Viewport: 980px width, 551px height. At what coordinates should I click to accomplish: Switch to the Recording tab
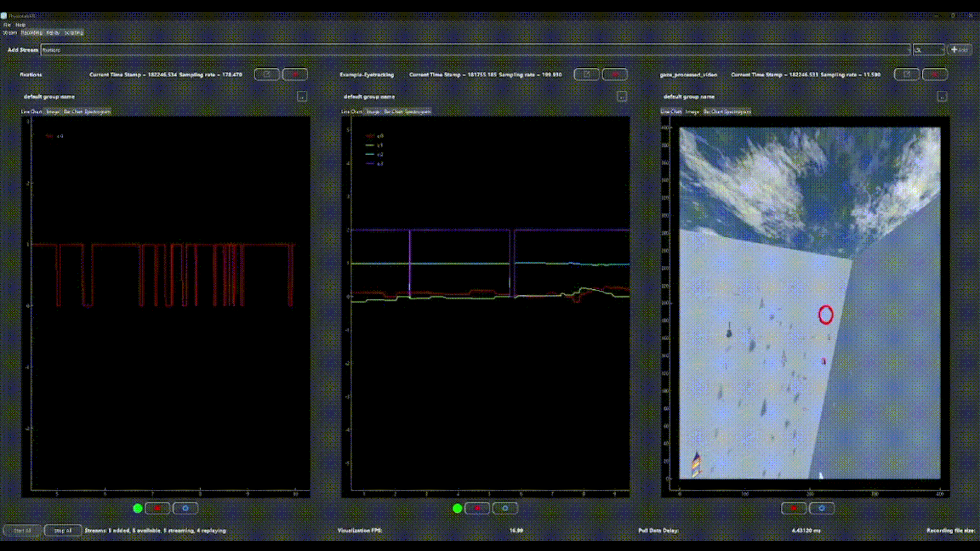(32, 33)
